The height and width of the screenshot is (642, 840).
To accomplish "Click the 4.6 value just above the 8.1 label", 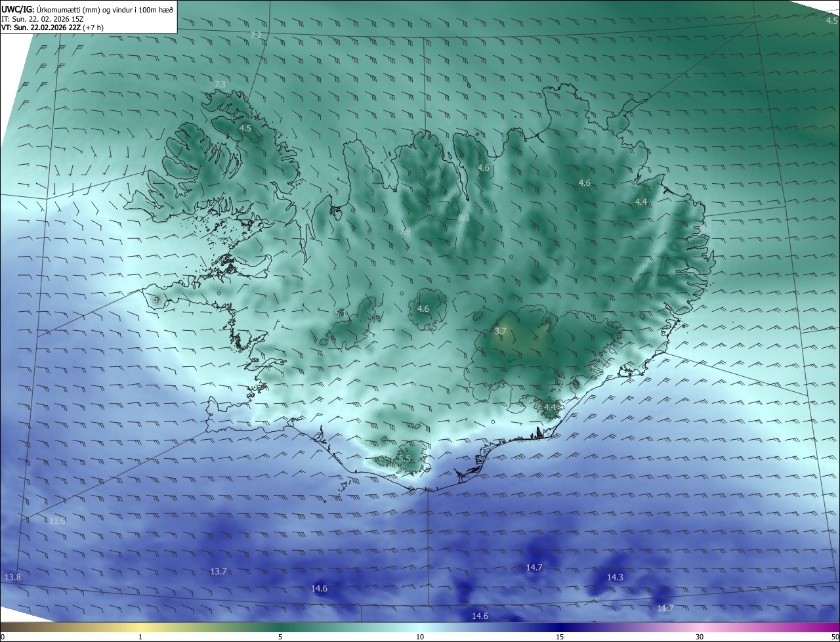I will click(x=484, y=168).
